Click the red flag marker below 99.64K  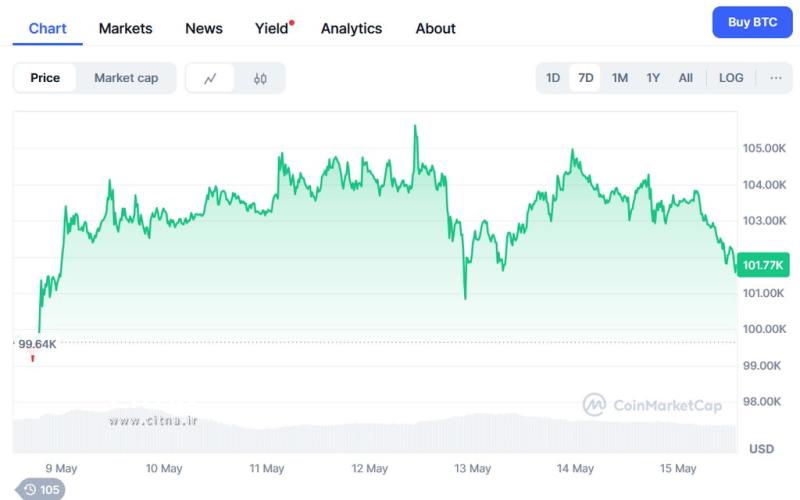point(33,358)
